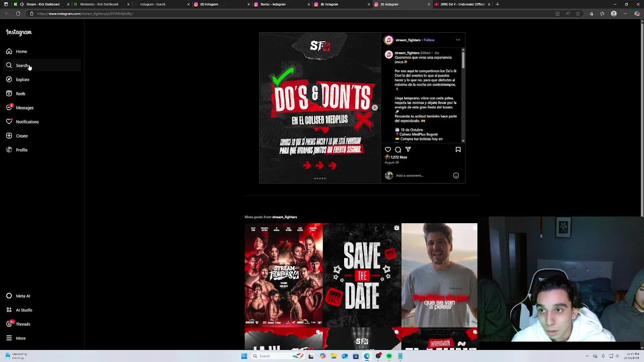Open Notifications heart icon in sidebar
Screen dimensions: 644x362
click(9, 122)
